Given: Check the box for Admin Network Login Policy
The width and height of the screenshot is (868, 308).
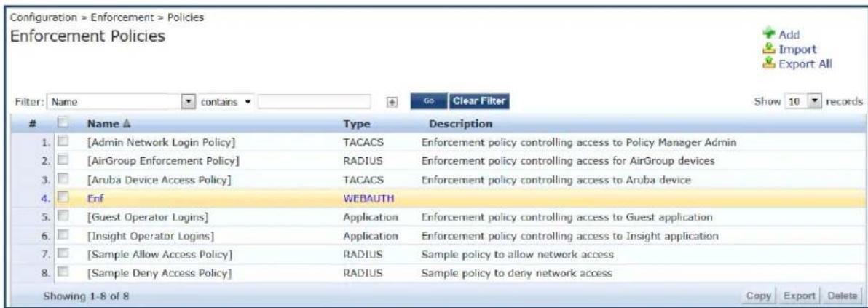Looking at the screenshot, I should (63, 143).
